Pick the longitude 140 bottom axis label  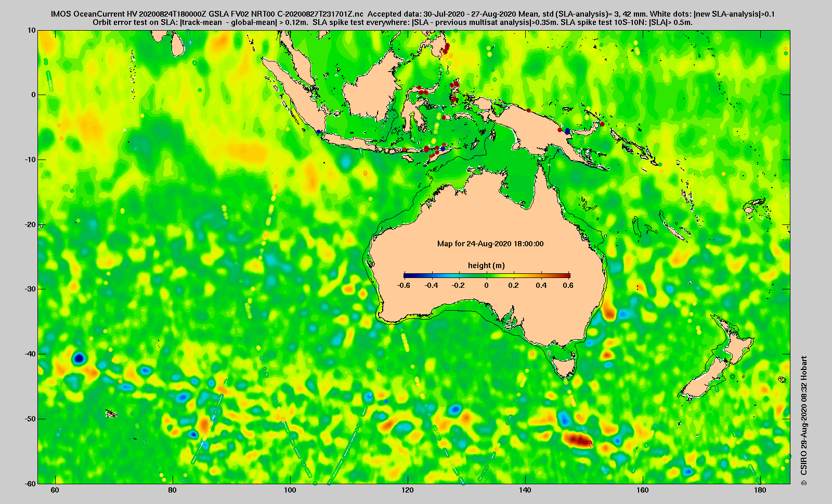tap(525, 490)
